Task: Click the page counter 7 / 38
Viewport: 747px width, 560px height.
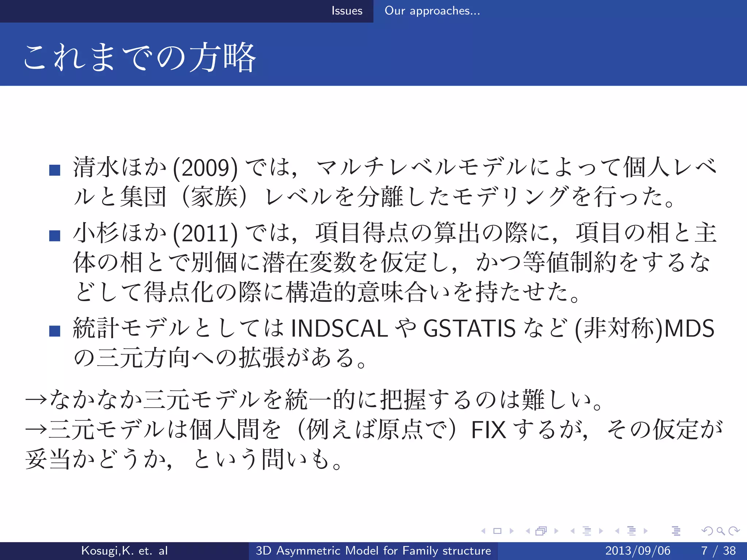Action: tap(718, 551)
